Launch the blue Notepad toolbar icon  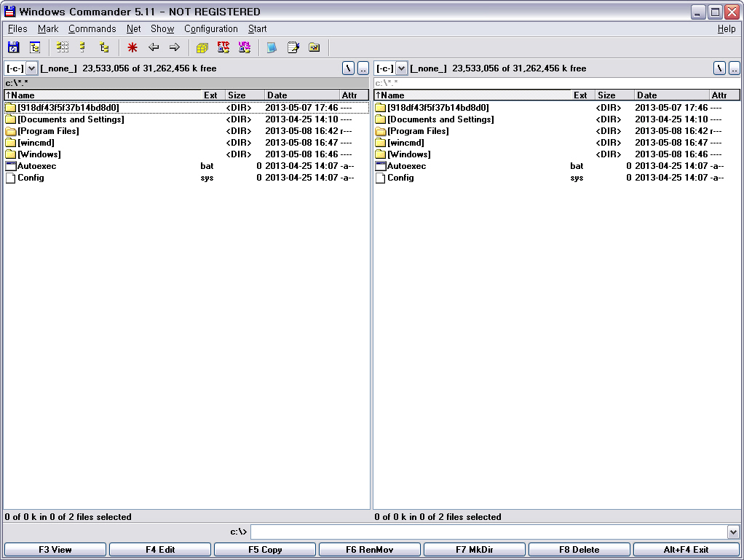pos(272,47)
